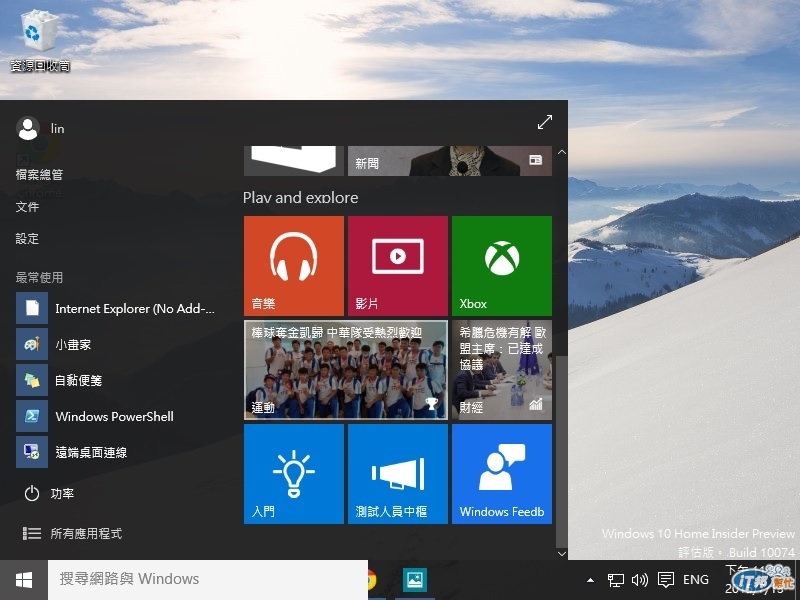Open the volume tray icon
Viewport: 800px width, 600px height.
pos(640,580)
